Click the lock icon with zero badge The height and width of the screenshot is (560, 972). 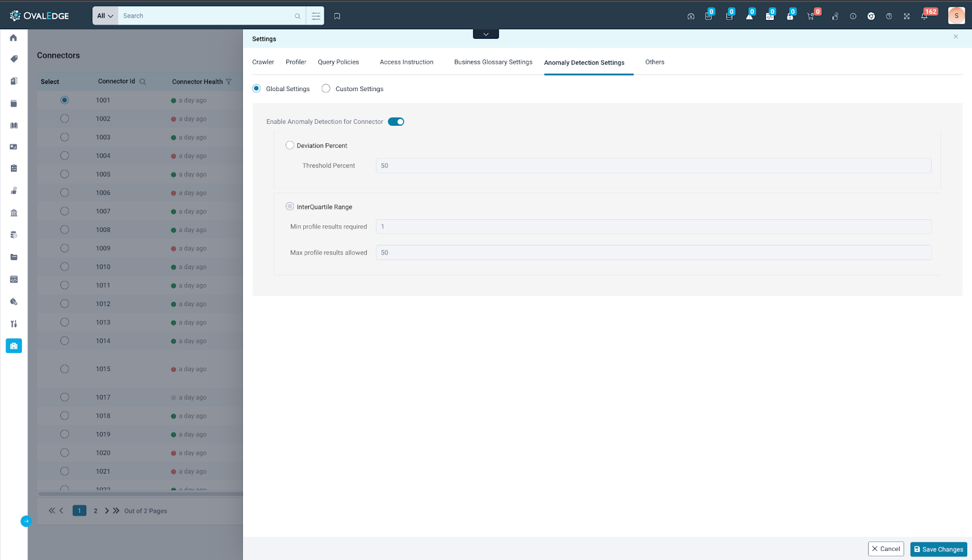point(790,16)
